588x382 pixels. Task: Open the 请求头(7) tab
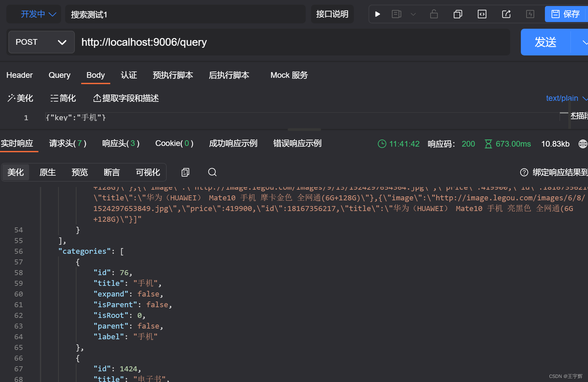coord(68,144)
